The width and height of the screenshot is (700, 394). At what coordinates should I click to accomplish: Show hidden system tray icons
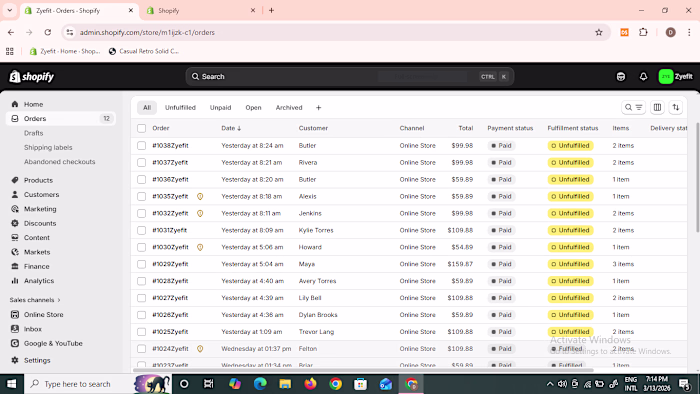coord(550,384)
